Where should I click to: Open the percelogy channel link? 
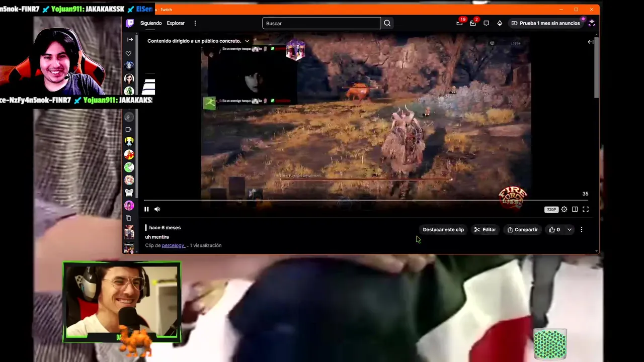(173, 245)
